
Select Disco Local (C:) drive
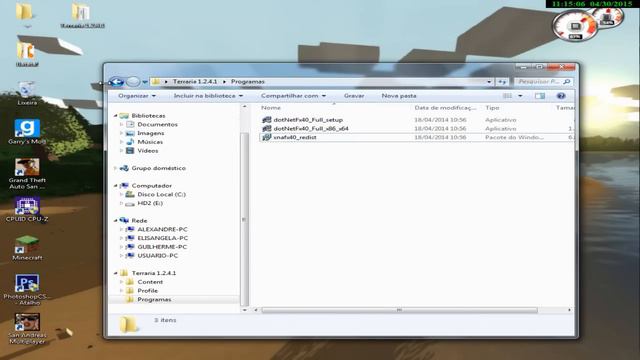click(x=162, y=194)
